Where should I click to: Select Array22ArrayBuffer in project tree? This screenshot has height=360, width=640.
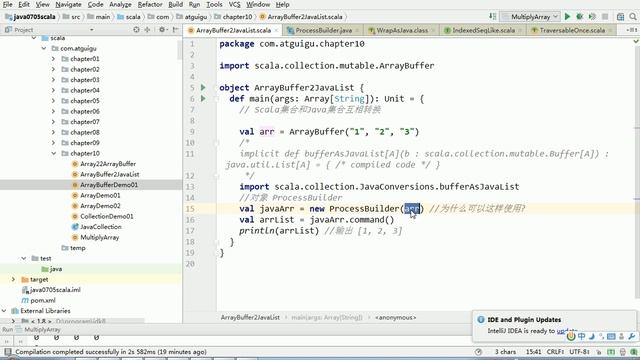(108, 164)
